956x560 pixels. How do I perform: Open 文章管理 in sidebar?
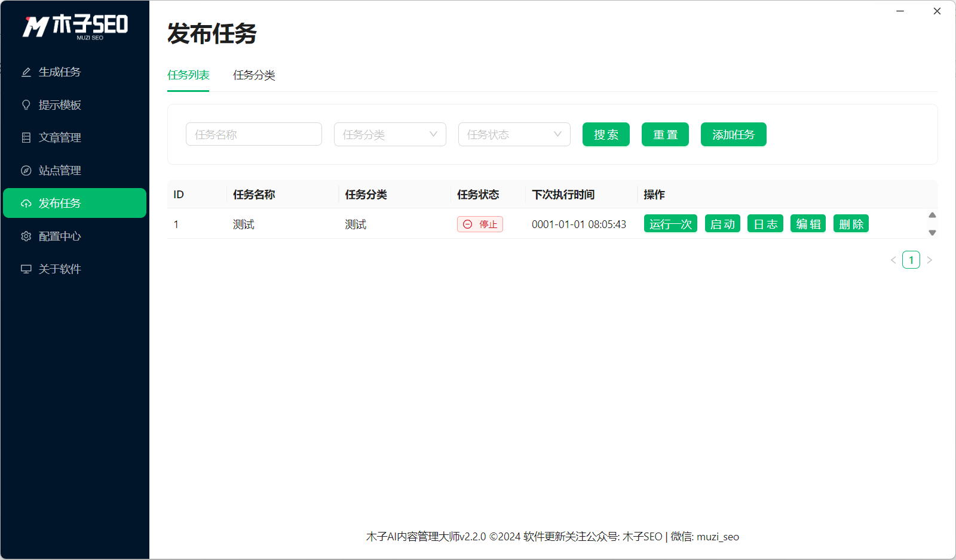click(75, 138)
